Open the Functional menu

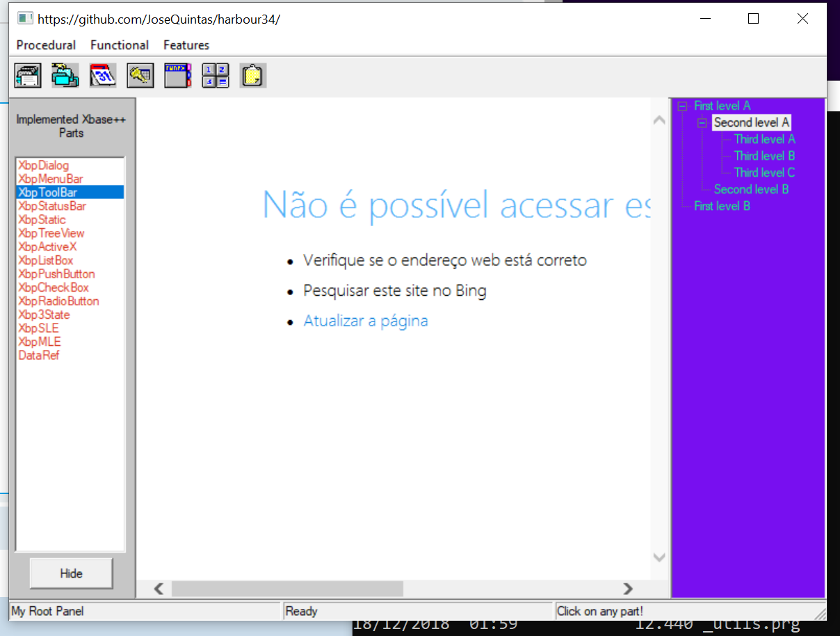click(120, 45)
